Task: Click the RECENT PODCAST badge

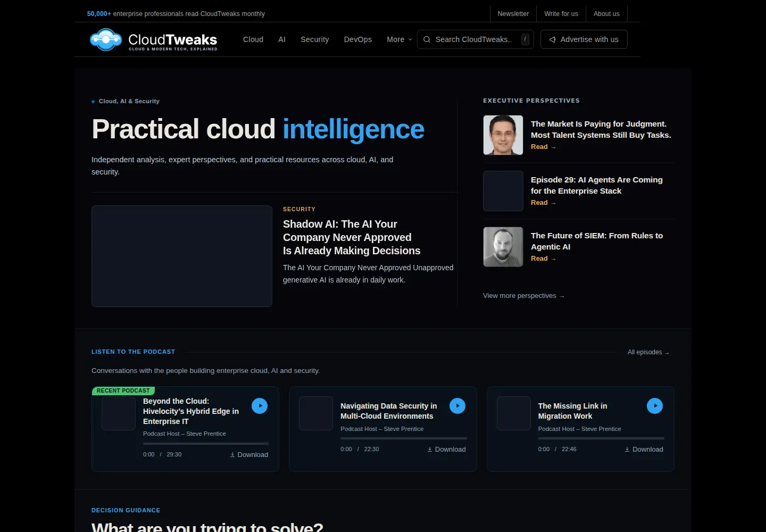Action: point(123,390)
